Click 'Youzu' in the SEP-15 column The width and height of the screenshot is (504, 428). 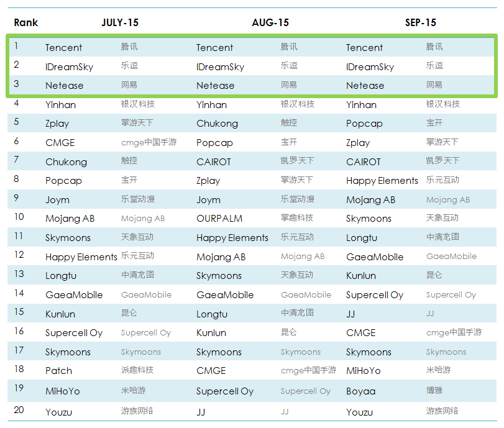pos(359,412)
